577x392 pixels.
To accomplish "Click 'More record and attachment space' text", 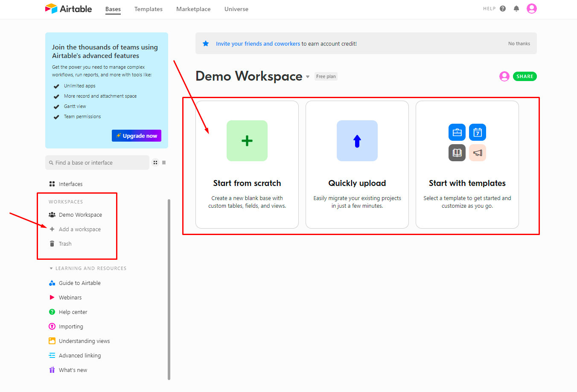I will [100, 96].
